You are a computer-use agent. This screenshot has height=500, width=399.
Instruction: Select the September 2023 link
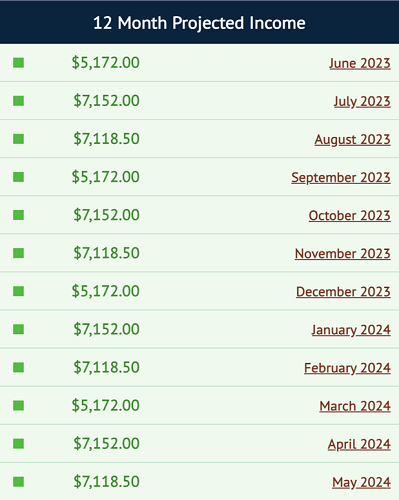coord(341,177)
